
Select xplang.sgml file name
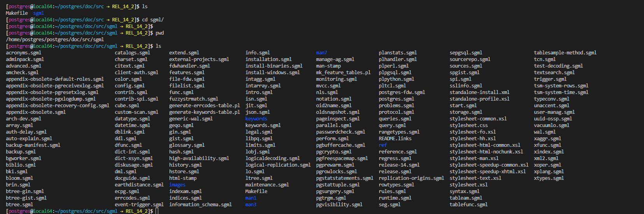pos(549,172)
